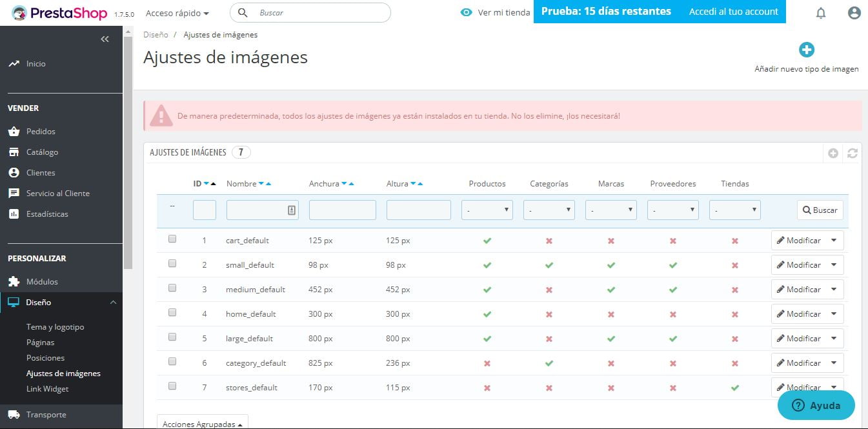Collapse the sidebar with the double-chevron icon
The image size is (868, 429).
(x=105, y=39)
